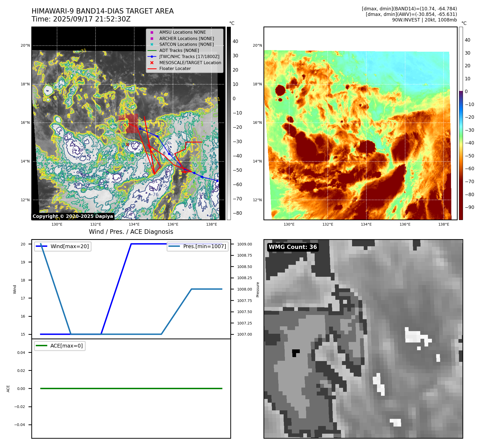
Task: Click the -76 contour label on the BAND14 map
Action: click(154, 195)
